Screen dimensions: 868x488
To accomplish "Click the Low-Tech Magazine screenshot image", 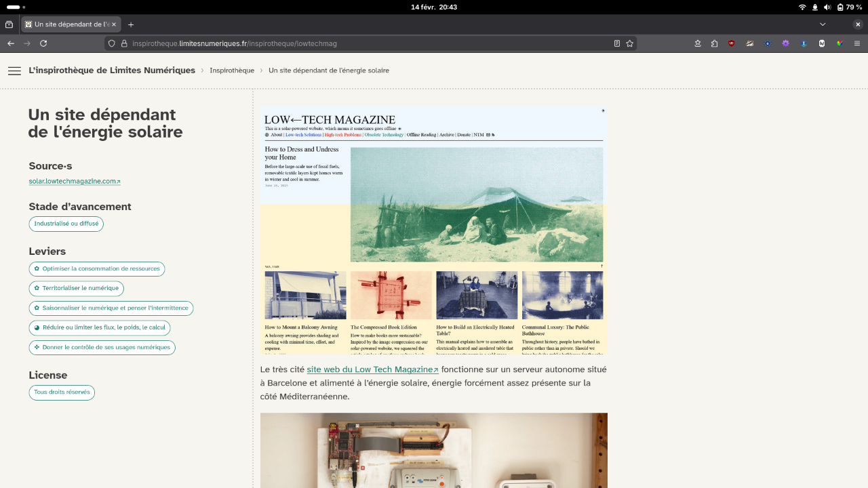I will tap(434, 230).
